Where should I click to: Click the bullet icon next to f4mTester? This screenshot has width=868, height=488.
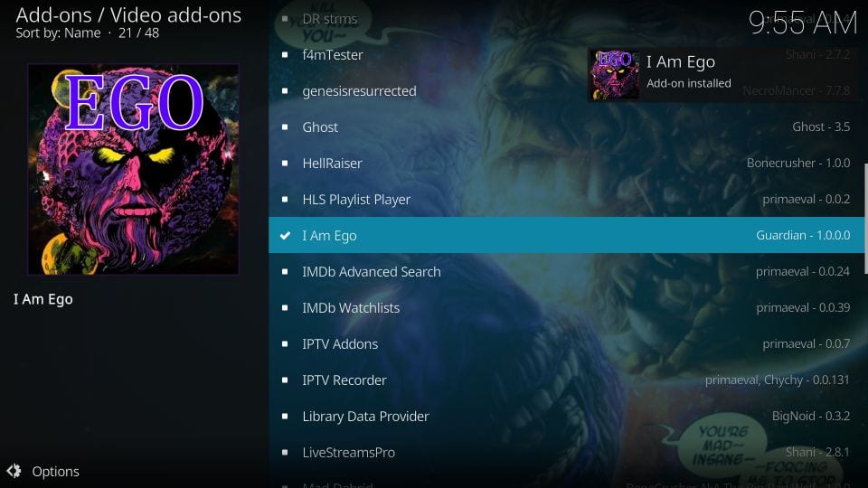coord(285,55)
